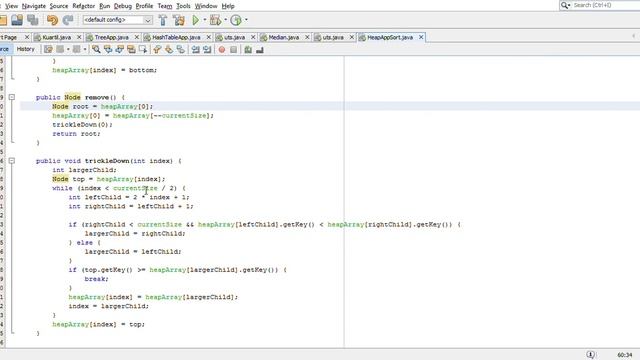
Task: Click the editor Forward navigation icon
Action: point(76,49)
